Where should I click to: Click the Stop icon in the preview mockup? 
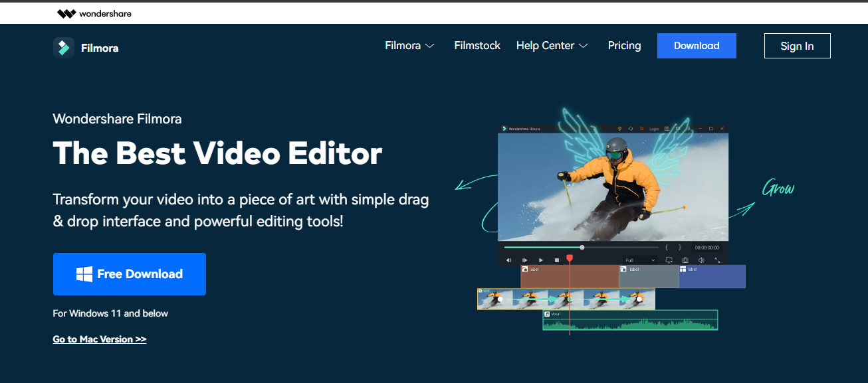point(557,260)
